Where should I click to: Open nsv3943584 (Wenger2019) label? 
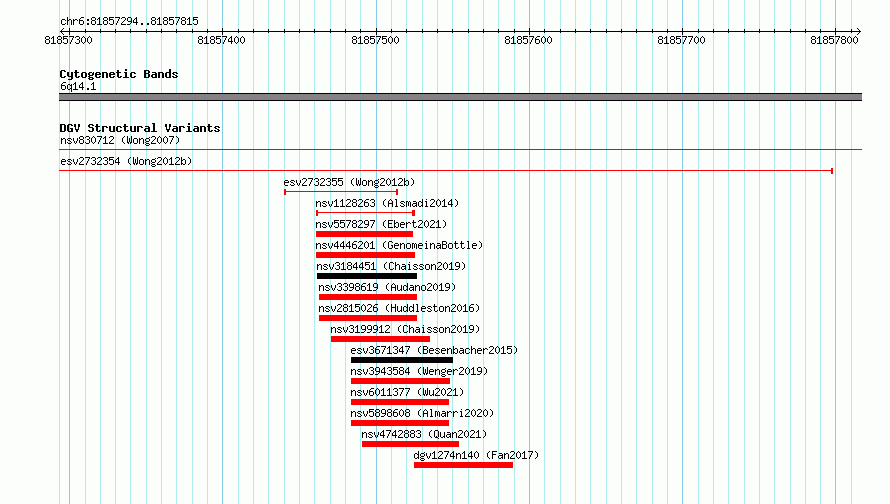point(419,371)
